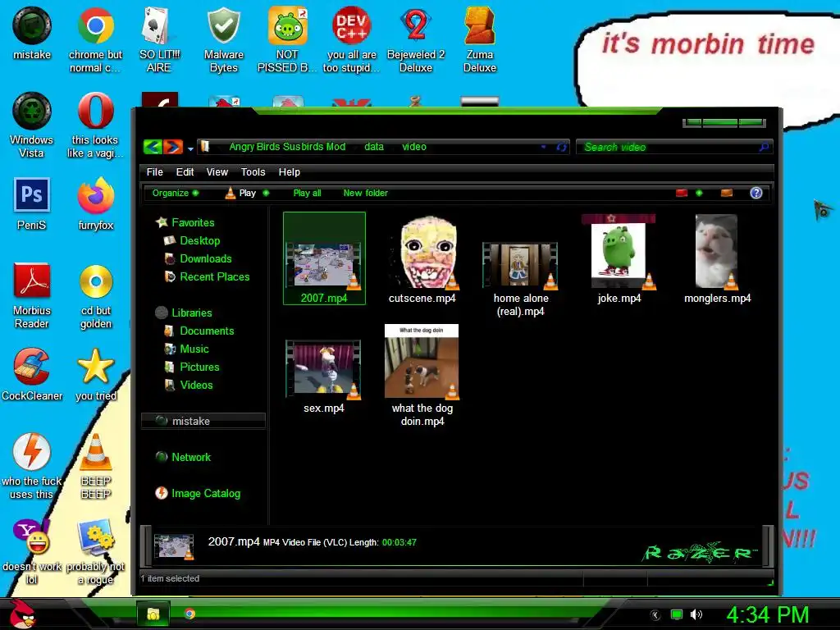The width and height of the screenshot is (840, 630).
Task: Open the 'mistake' desktop icon
Action: tap(32, 34)
